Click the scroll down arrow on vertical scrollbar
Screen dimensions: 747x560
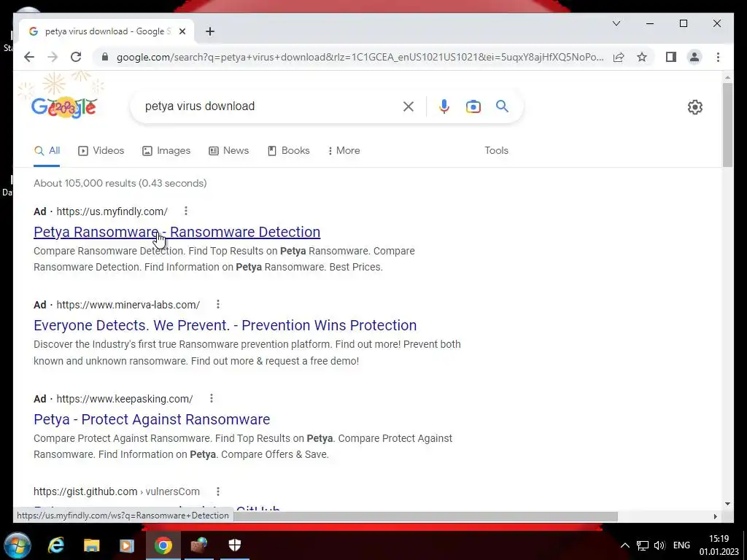pyautogui.click(x=727, y=504)
